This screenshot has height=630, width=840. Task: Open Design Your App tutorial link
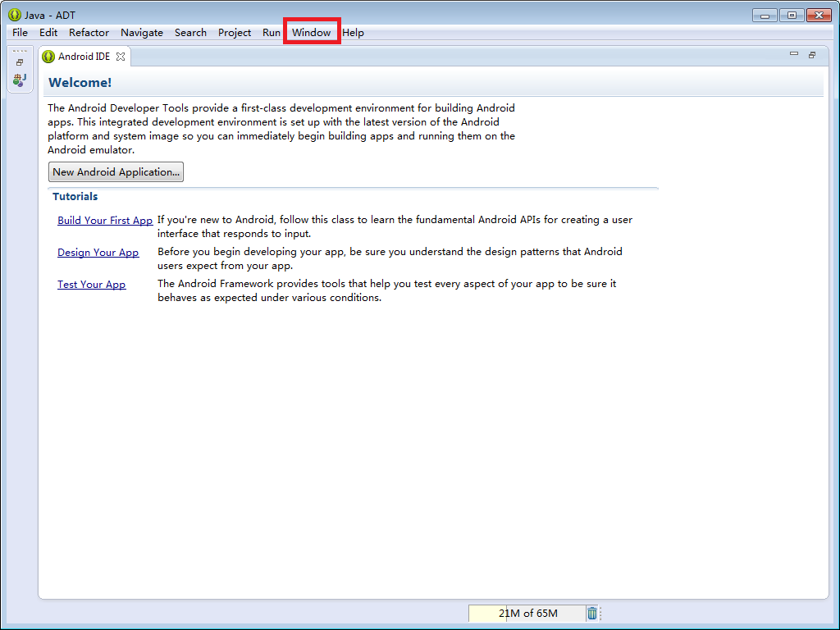coord(98,253)
